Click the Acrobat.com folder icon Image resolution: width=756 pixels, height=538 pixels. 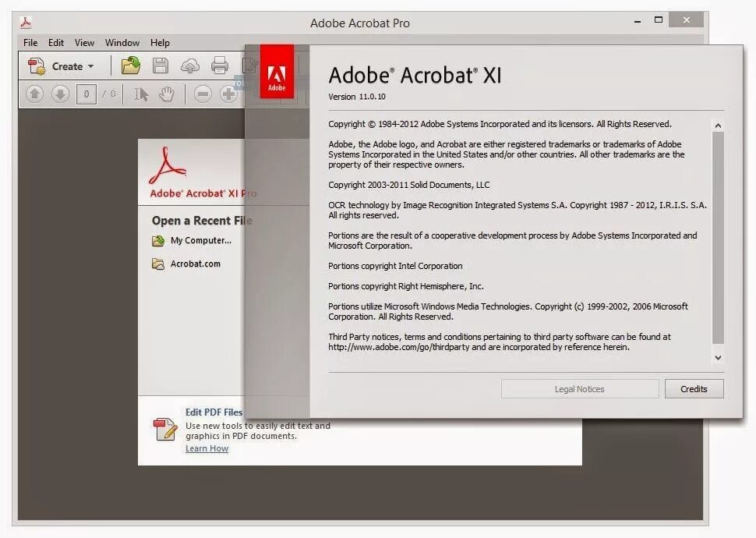pos(158,264)
